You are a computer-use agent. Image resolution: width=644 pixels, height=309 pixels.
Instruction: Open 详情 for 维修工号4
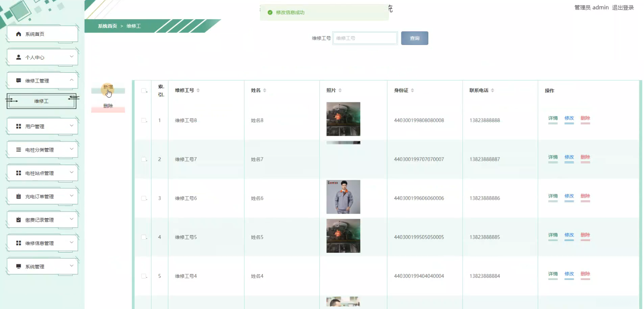[553, 274]
